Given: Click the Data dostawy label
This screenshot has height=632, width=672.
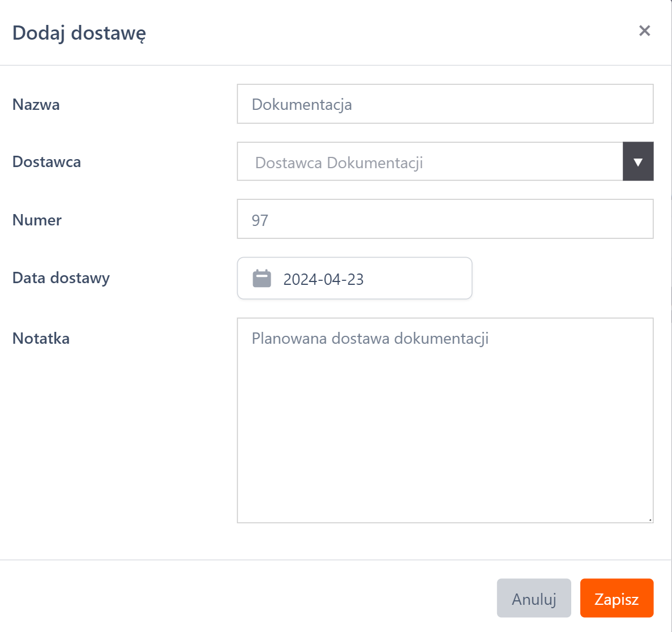Looking at the screenshot, I should click(x=61, y=278).
